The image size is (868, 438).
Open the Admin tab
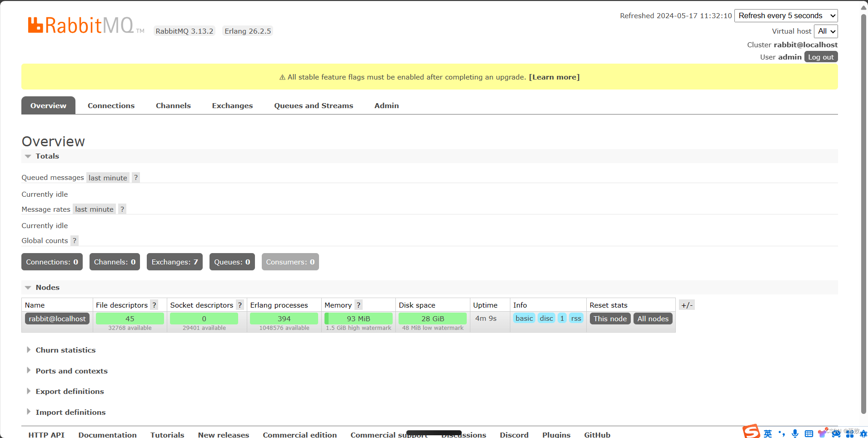pyautogui.click(x=387, y=105)
